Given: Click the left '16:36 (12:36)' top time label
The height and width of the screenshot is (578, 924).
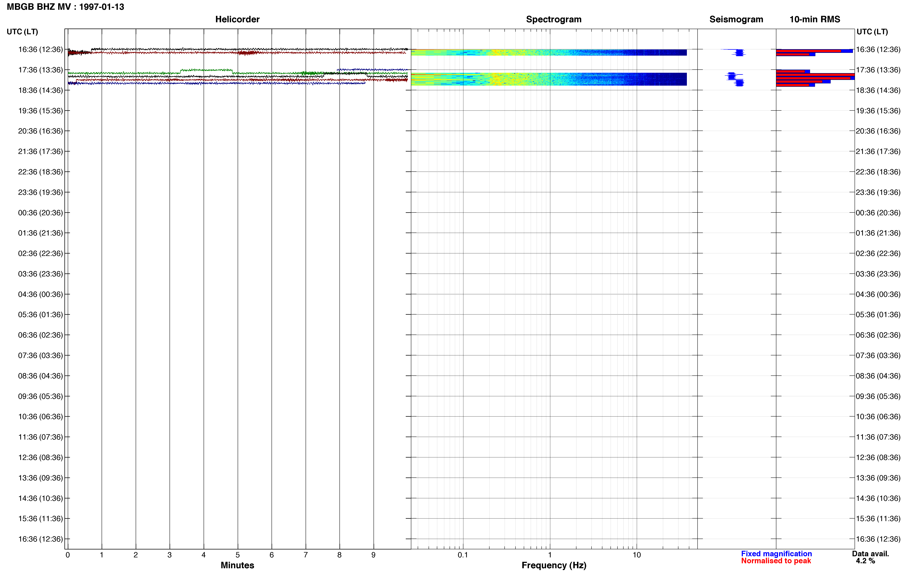Looking at the screenshot, I should tap(41, 49).
